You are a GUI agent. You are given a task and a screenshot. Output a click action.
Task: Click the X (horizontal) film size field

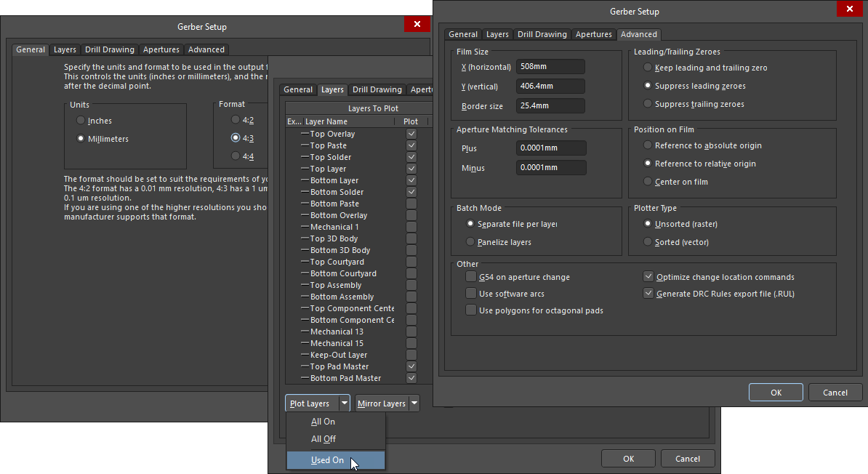(x=550, y=67)
